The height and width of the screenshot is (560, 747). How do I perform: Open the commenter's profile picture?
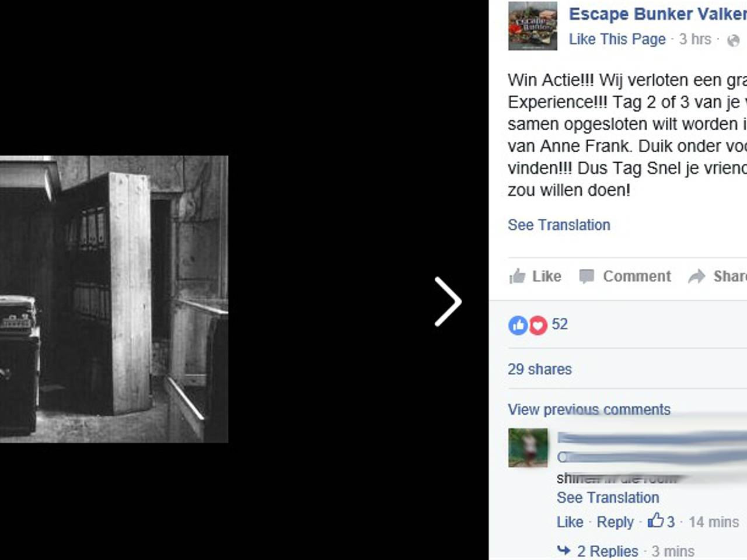pos(528,448)
